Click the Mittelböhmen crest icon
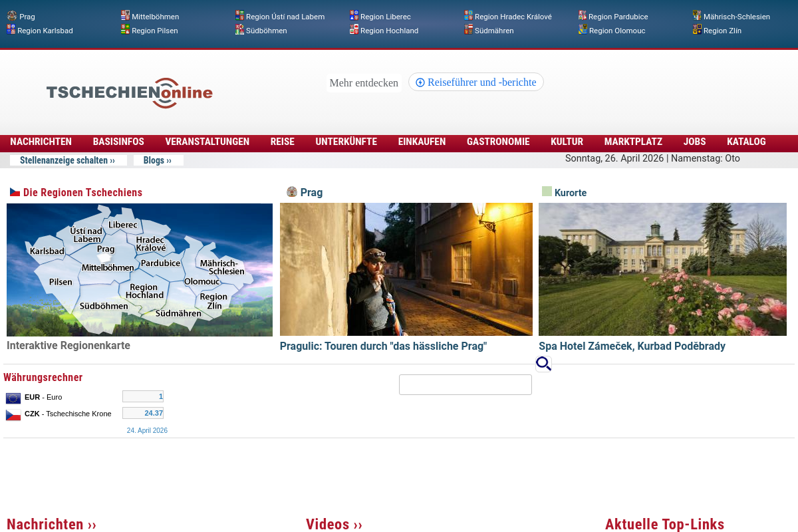Image resolution: width=798 pixels, height=532 pixels. (124, 14)
